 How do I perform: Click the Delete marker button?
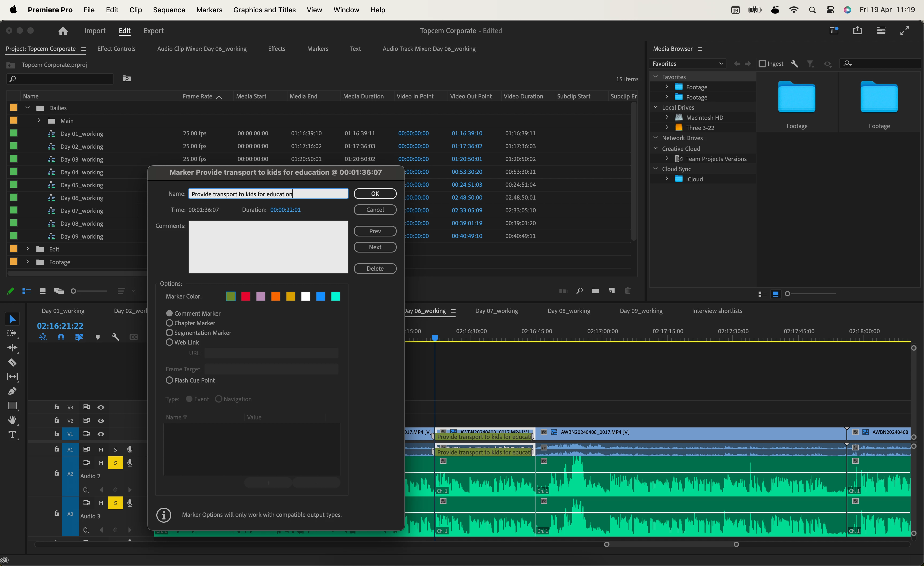point(375,269)
